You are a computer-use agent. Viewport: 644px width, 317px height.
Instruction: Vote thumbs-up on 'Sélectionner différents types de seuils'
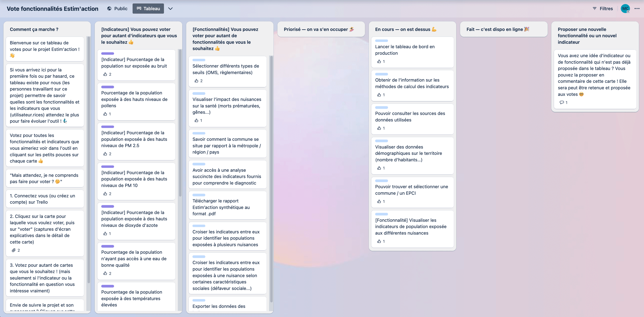(x=197, y=81)
